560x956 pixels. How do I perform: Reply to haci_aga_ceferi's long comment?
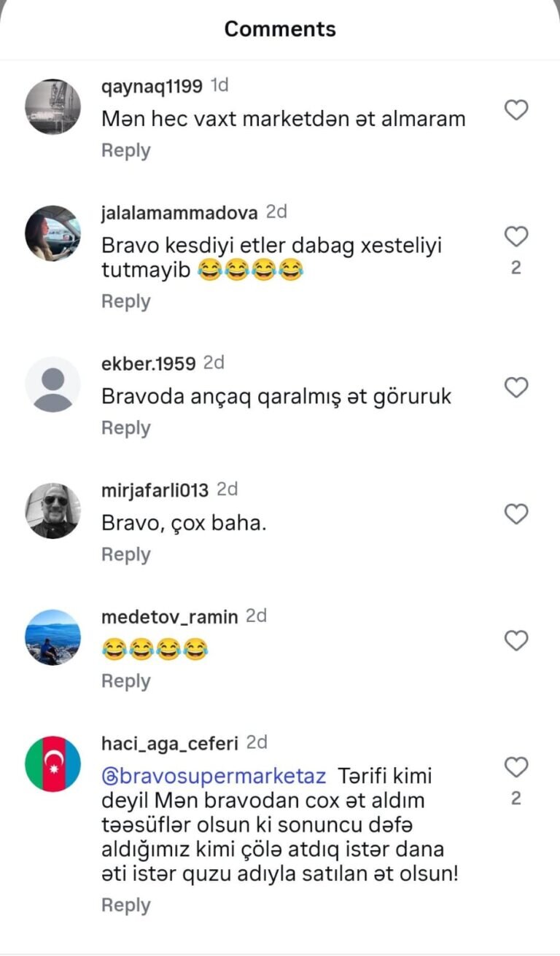click(125, 905)
